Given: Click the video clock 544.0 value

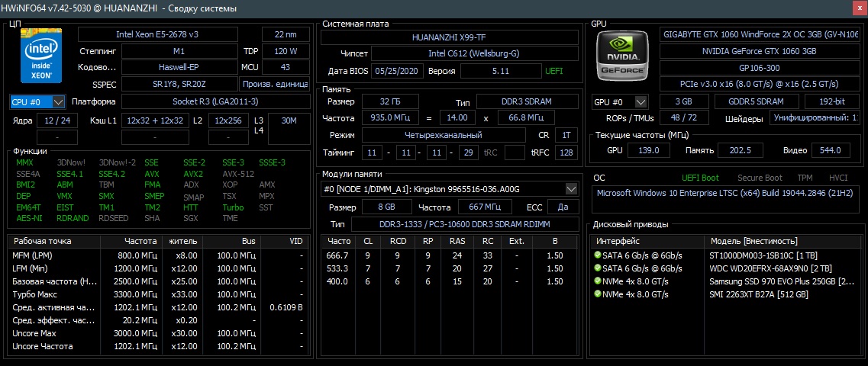Looking at the screenshot, I should (831, 149).
